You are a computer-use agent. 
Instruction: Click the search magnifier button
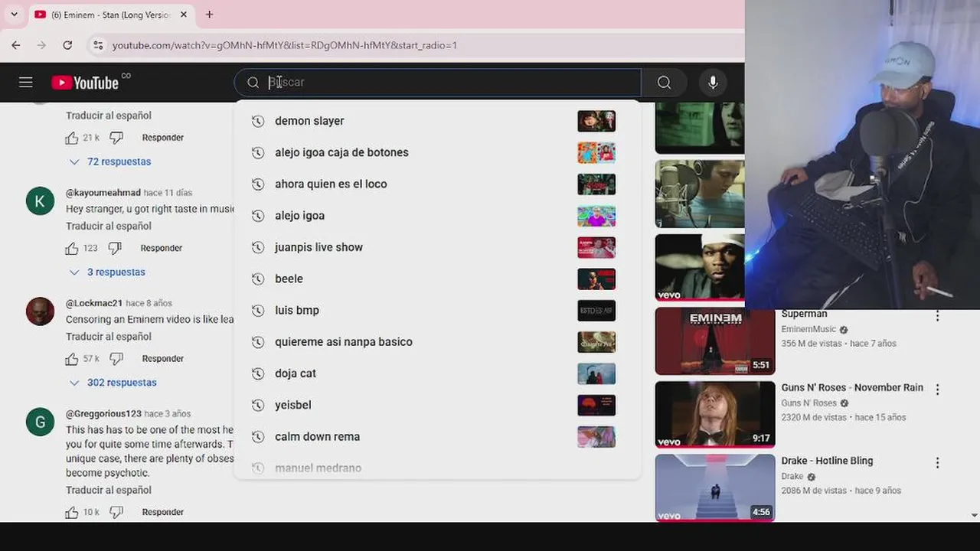(664, 83)
